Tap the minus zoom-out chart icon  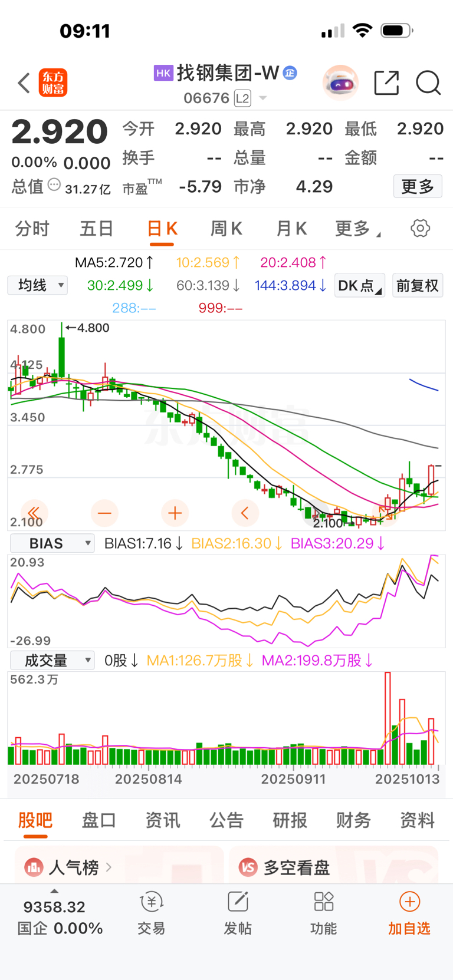click(104, 513)
